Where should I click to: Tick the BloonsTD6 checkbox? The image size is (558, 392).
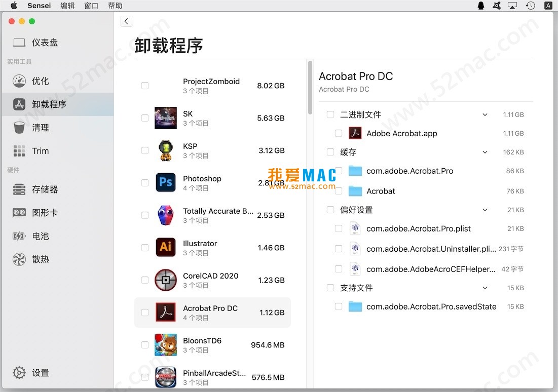coord(145,345)
